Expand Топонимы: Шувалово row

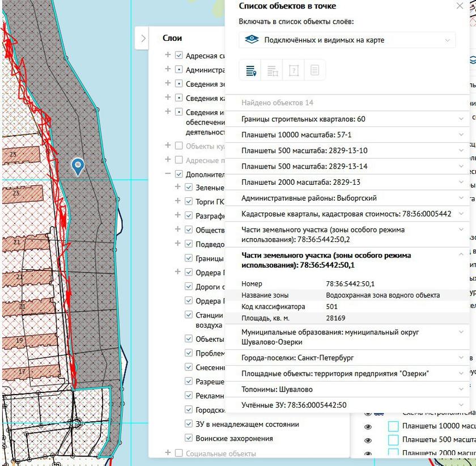point(347,389)
